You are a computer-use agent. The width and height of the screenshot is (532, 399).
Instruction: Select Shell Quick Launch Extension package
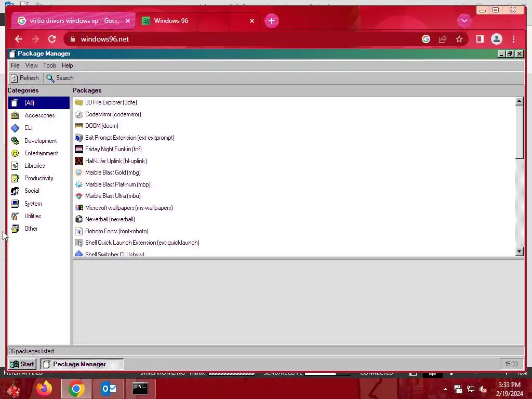[x=137, y=243]
